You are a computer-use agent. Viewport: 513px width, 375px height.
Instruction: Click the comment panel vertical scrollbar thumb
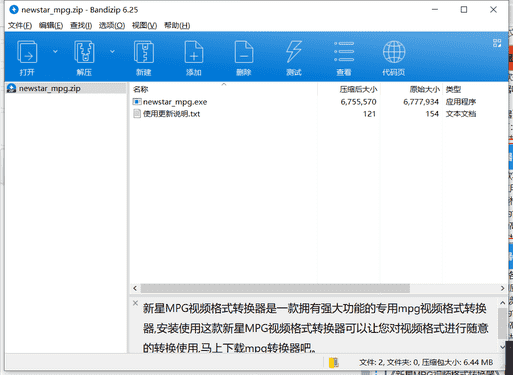click(x=502, y=323)
